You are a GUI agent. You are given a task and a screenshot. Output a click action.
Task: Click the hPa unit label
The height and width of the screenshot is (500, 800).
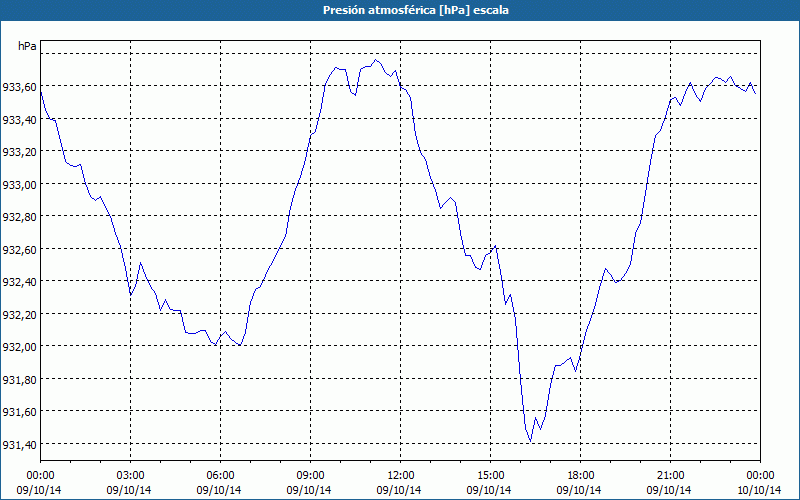click(27, 46)
